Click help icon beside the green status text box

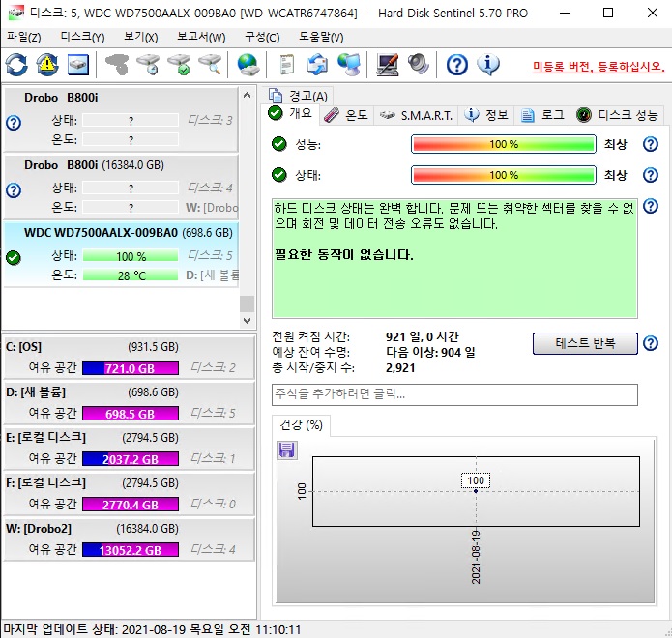[x=651, y=206]
